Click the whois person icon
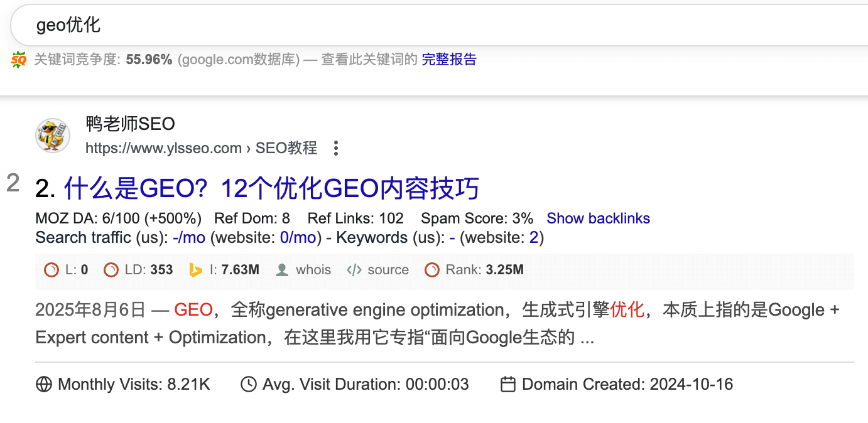 [x=282, y=270]
